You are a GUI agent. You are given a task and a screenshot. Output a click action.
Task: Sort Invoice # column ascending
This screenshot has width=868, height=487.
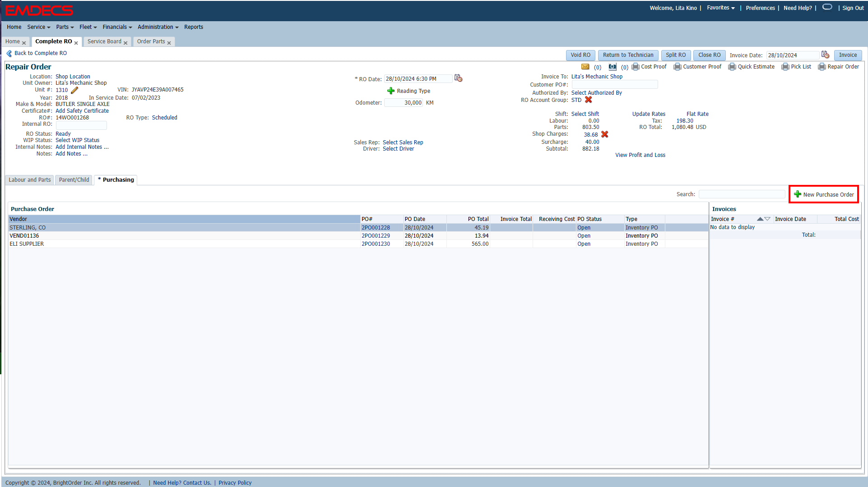[760, 219]
